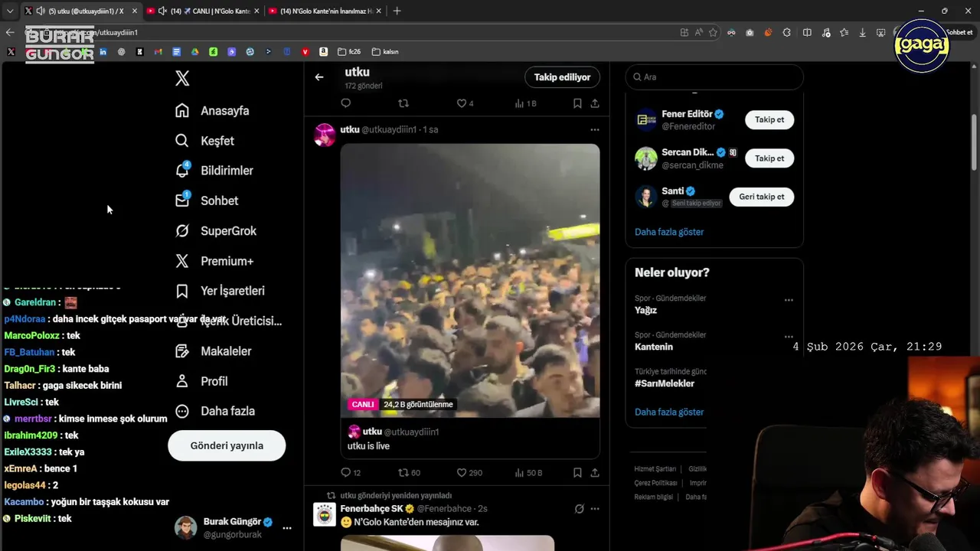This screenshot has width=980, height=551.
Task: Open Burak Güngör account menu dots
Action: (287, 528)
